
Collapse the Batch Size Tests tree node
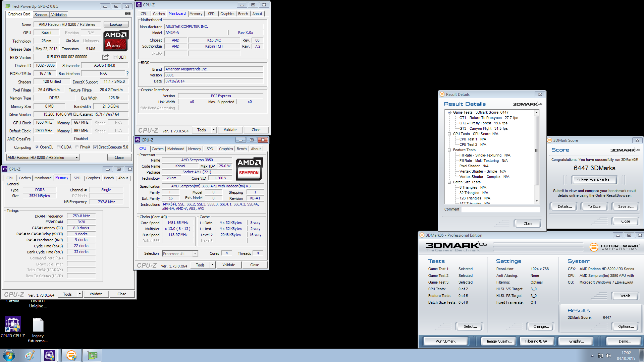449,182
